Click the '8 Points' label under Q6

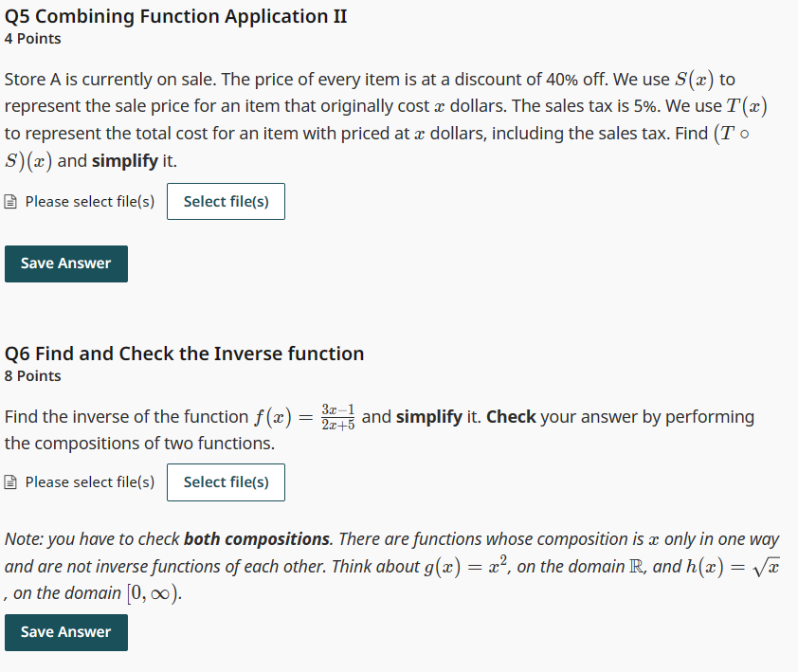point(32,375)
